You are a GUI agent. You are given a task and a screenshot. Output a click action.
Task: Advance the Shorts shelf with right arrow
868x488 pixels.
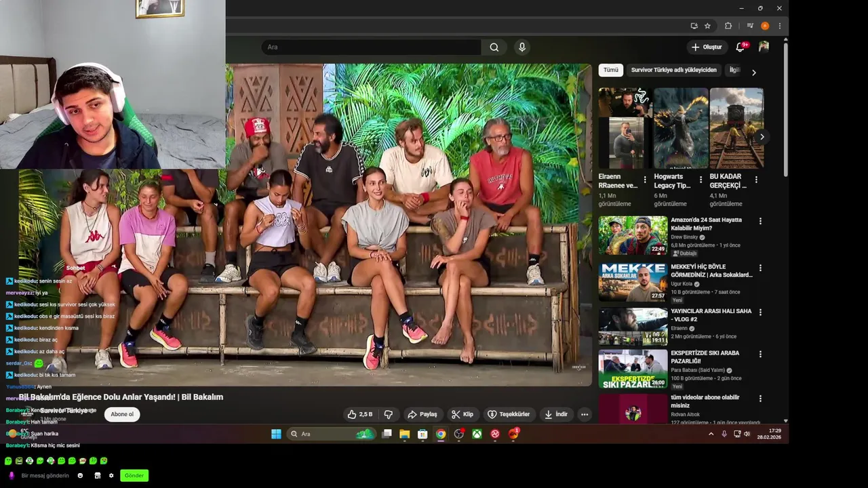(x=762, y=137)
